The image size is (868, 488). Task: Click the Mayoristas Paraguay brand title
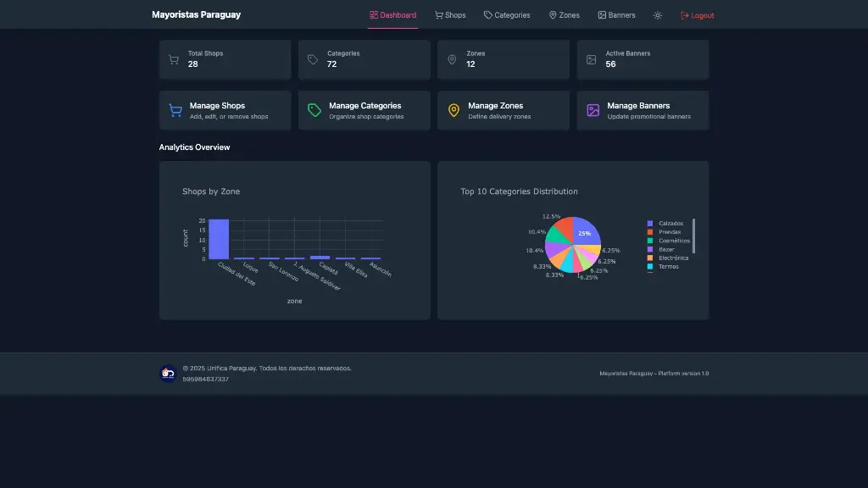coord(196,14)
